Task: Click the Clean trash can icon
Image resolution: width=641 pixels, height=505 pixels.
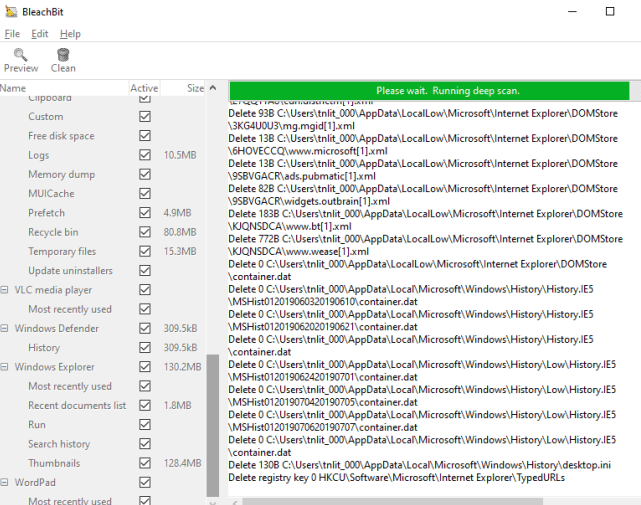Action: coord(63,54)
